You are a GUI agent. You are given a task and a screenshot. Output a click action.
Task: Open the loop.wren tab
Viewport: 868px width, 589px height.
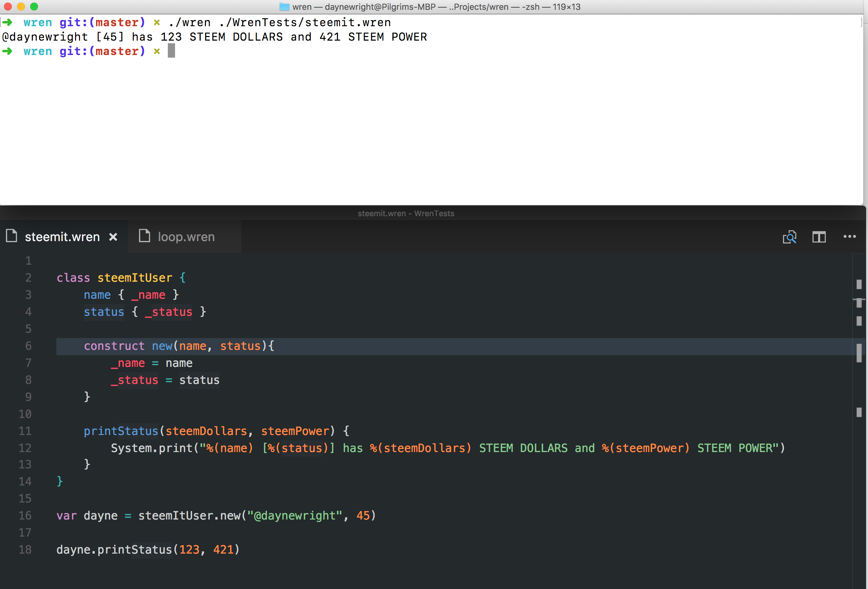pyautogui.click(x=185, y=237)
